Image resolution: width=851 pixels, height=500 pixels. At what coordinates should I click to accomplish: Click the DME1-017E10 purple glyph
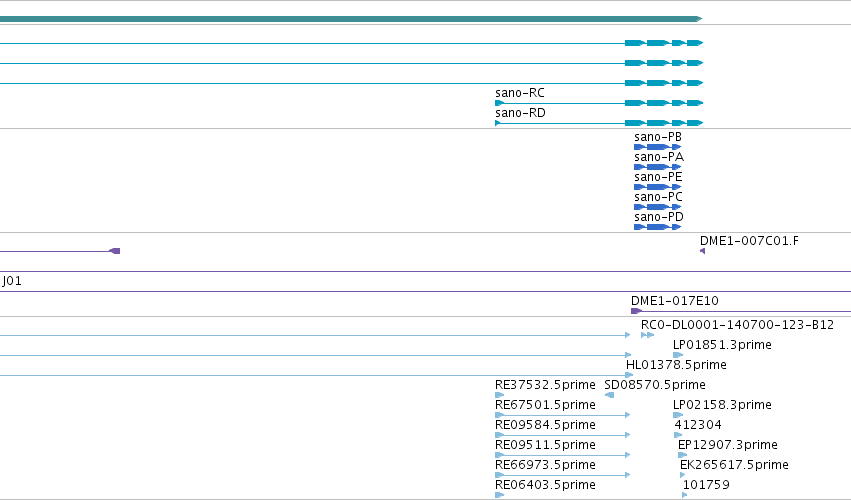click(x=636, y=311)
